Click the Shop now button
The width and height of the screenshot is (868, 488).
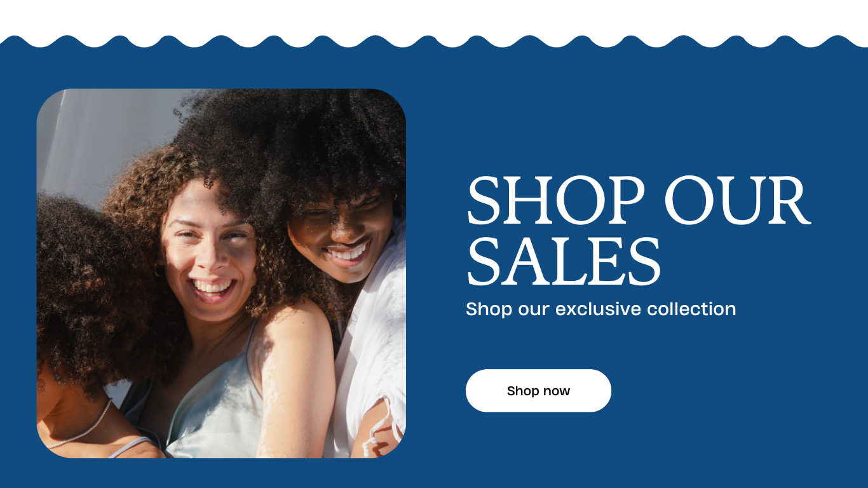538,391
